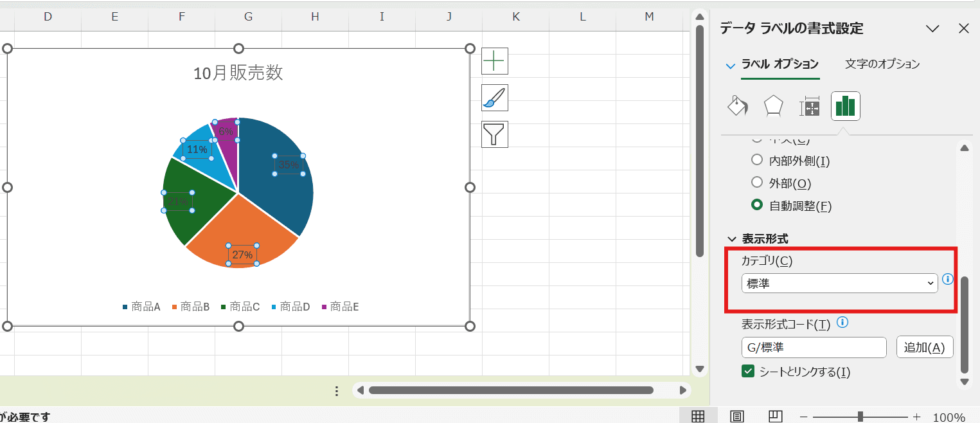
Task: Switch to 文字のオプション tab
Action: (x=882, y=64)
